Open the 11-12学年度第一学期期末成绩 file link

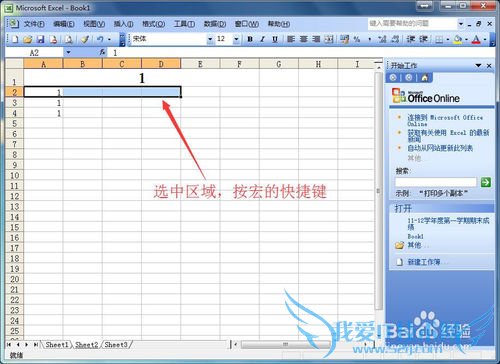click(448, 223)
